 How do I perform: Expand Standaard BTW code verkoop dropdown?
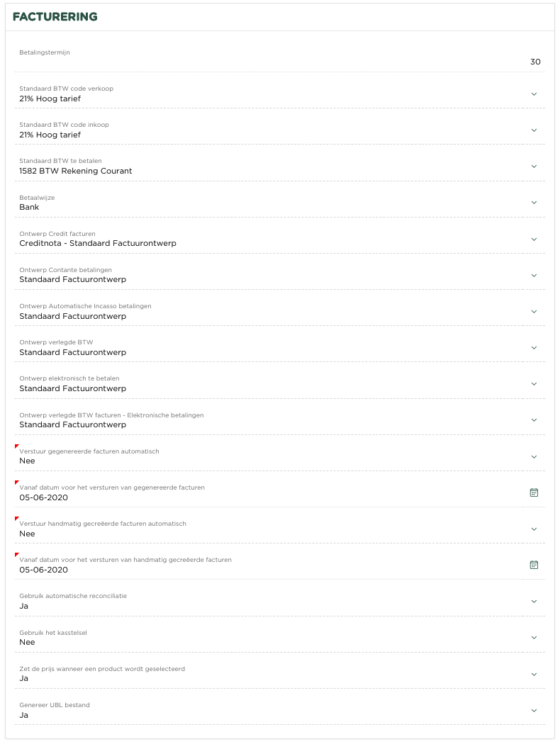point(534,94)
